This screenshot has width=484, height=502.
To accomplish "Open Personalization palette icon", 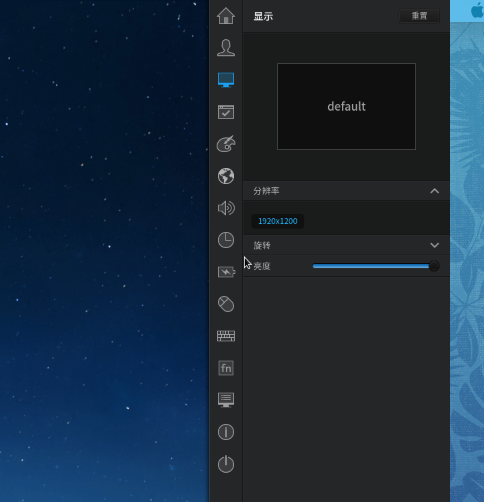I will [x=226, y=144].
